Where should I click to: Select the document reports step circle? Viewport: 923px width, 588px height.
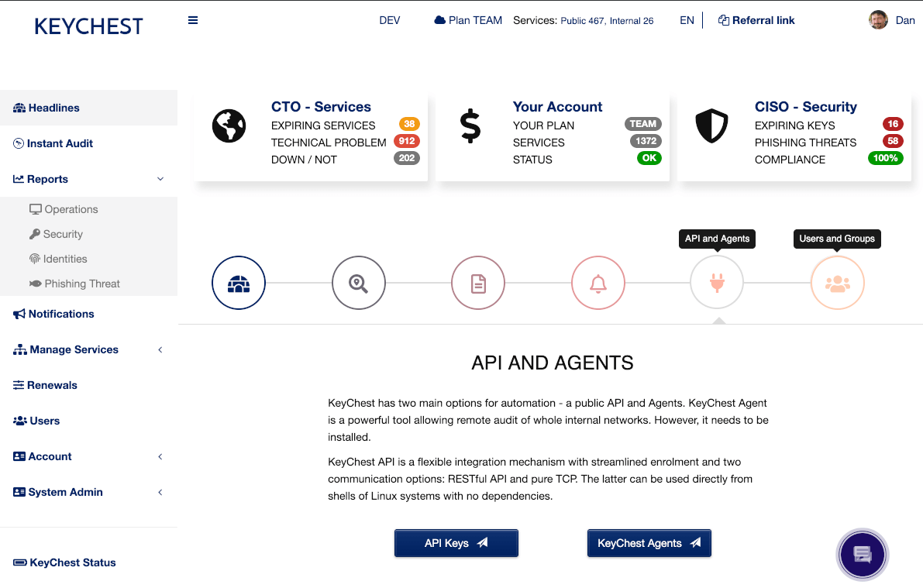tap(478, 283)
